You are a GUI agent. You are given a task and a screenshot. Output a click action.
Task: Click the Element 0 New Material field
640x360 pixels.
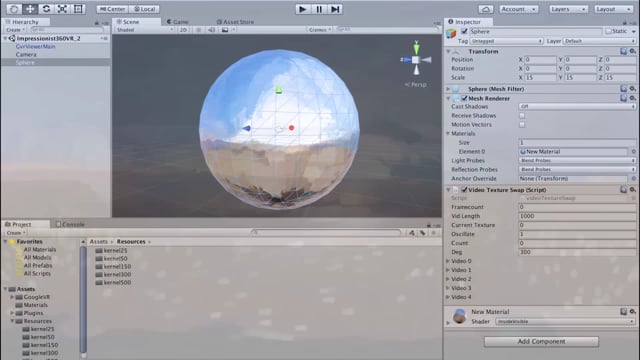tap(573, 151)
